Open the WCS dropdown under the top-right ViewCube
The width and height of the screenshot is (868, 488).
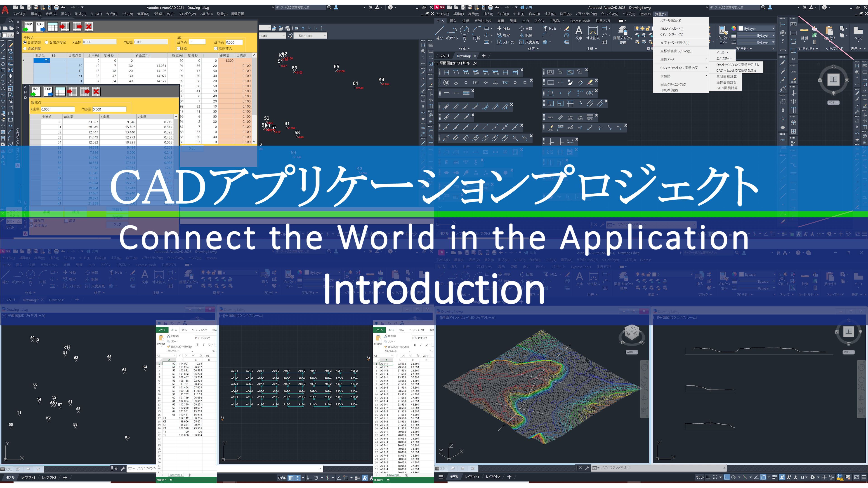pos(833,103)
